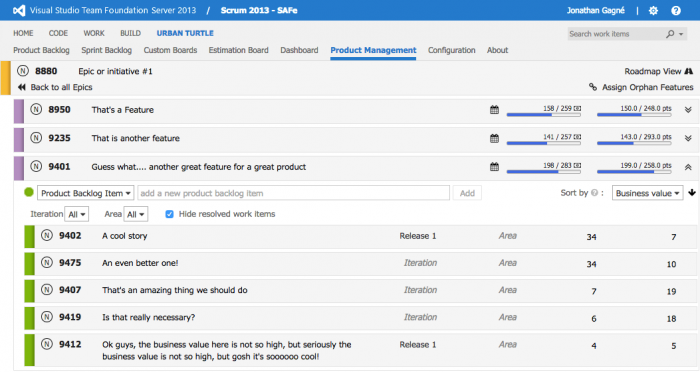Expand feature 8950 with double chevron
This screenshot has width=700, height=372.
(688, 110)
